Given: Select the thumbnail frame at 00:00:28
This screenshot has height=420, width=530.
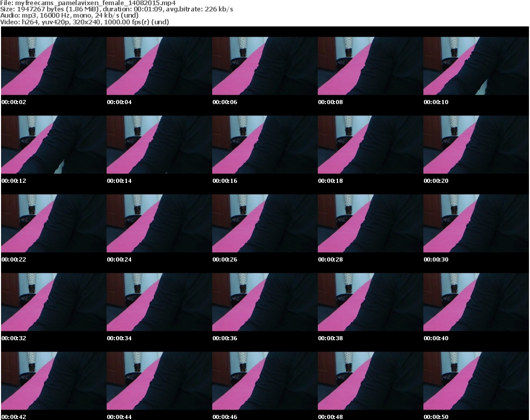Looking at the screenshot, I should [370, 224].
